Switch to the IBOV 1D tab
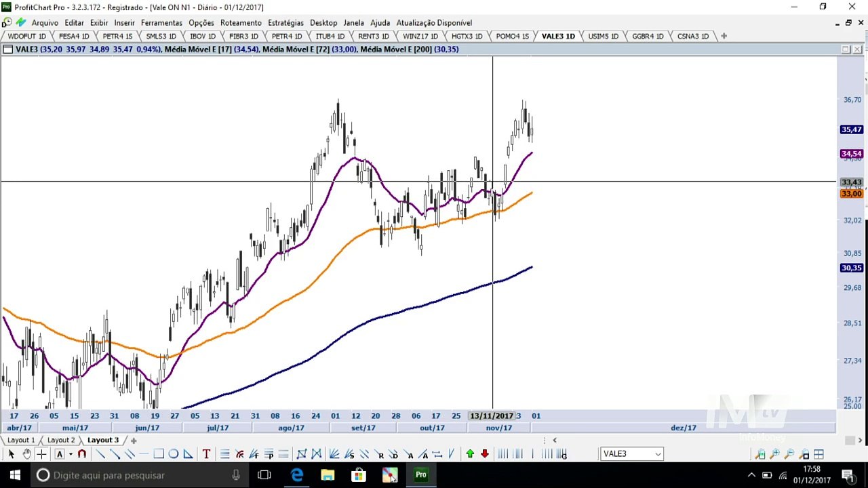 coord(203,36)
